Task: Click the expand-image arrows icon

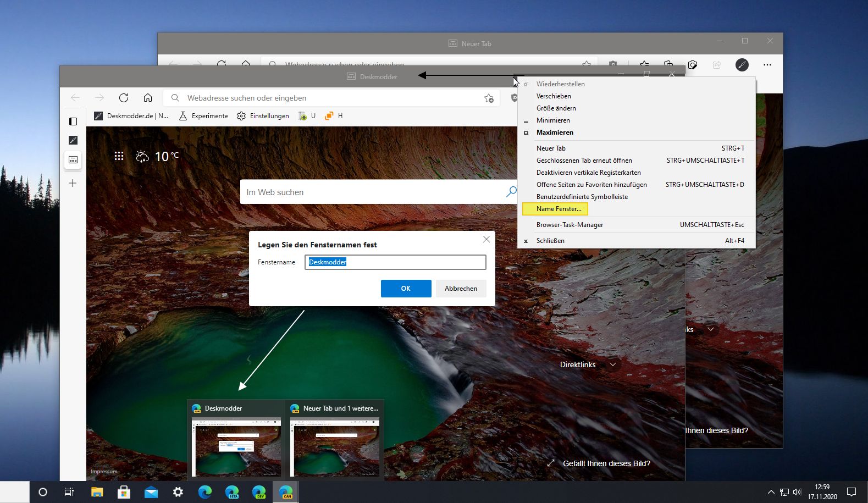Action: point(550,463)
